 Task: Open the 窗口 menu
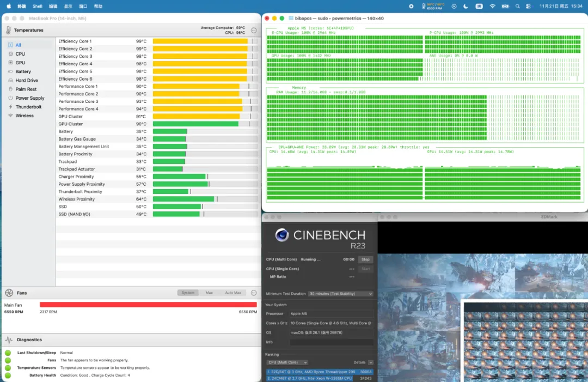(x=83, y=6)
